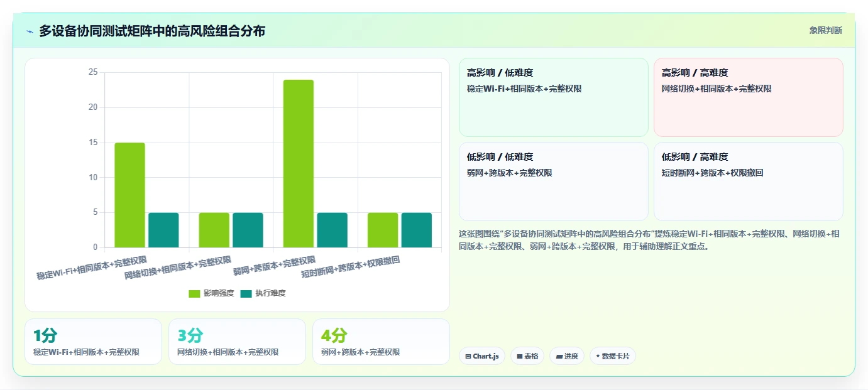Click the y-axis value 25
868x390 pixels.
click(x=93, y=72)
